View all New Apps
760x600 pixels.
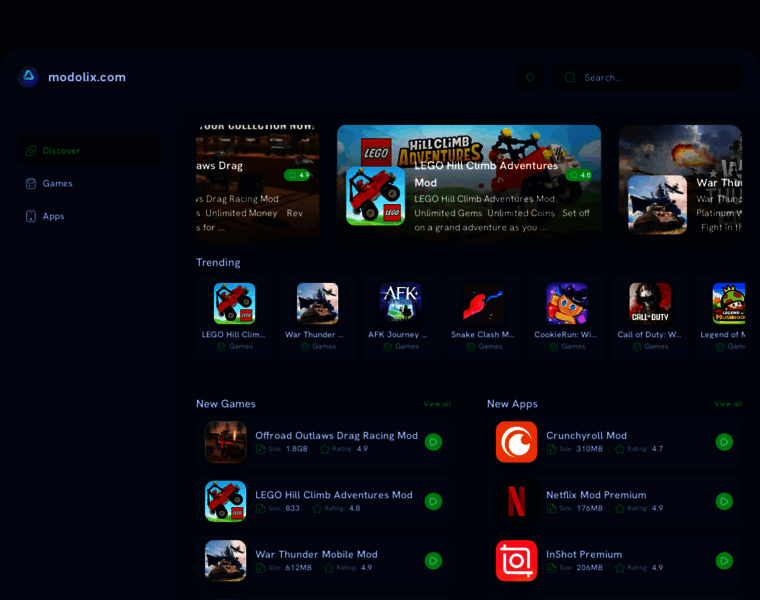click(728, 404)
